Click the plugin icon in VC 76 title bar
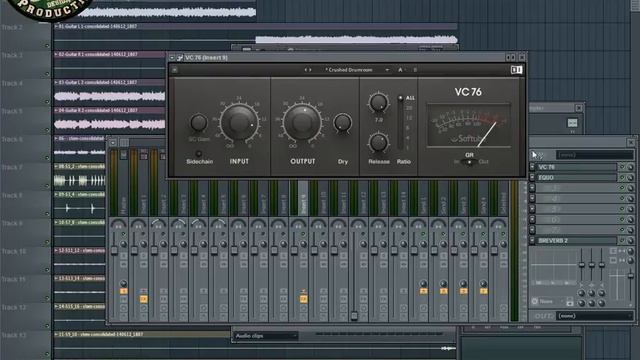640x360 pixels. pyautogui.click(x=180, y=58)
